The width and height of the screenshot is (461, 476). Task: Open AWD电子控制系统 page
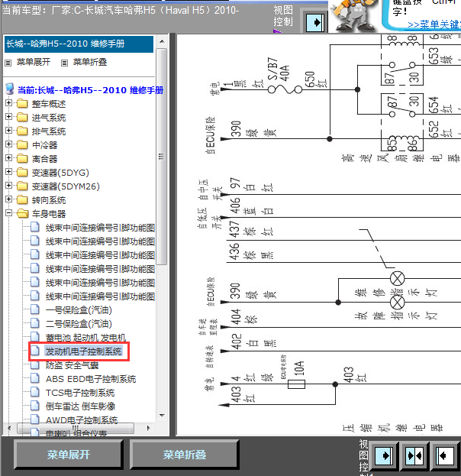coord(82,419)
